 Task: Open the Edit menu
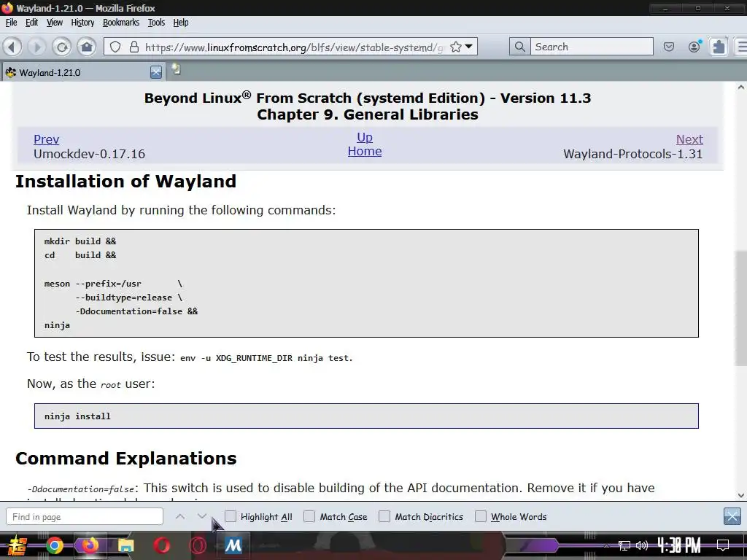pos(31,23)
